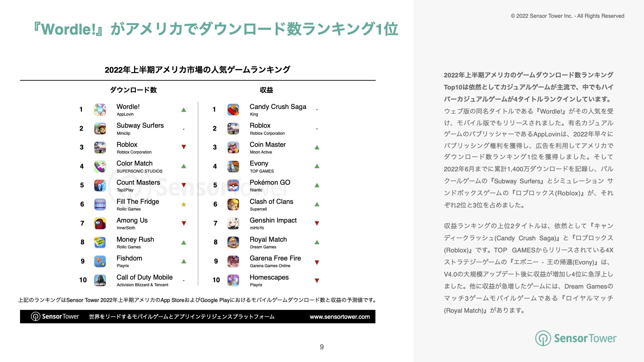This screenshot has width=644, height=362.
Task: Click the red down arrow beside Count Masters
Action: [183, 185]
